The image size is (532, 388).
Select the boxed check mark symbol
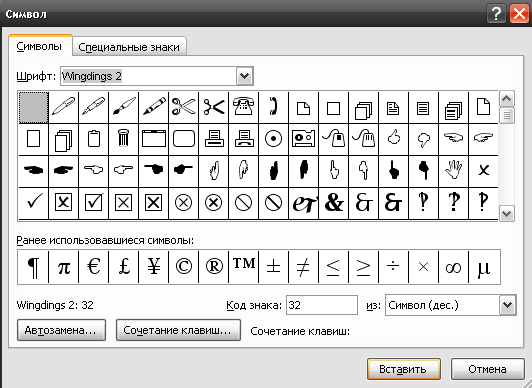click(94, 203)
